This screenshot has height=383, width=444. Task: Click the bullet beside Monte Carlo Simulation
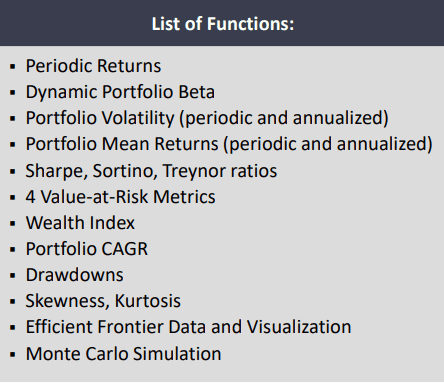13,354
